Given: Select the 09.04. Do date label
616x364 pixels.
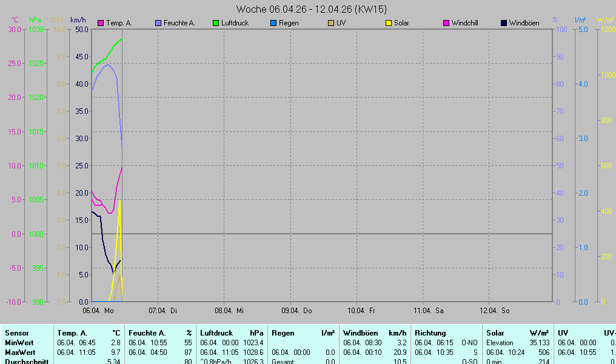Looking at the screenshot, I should (297, 311).
